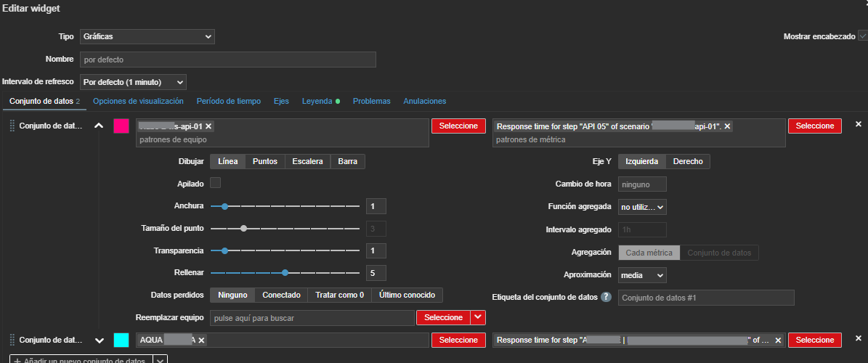Remove the 'API 05' response time metric tag
The height and width of the screenshot is (363, 868).
(728, 126)
